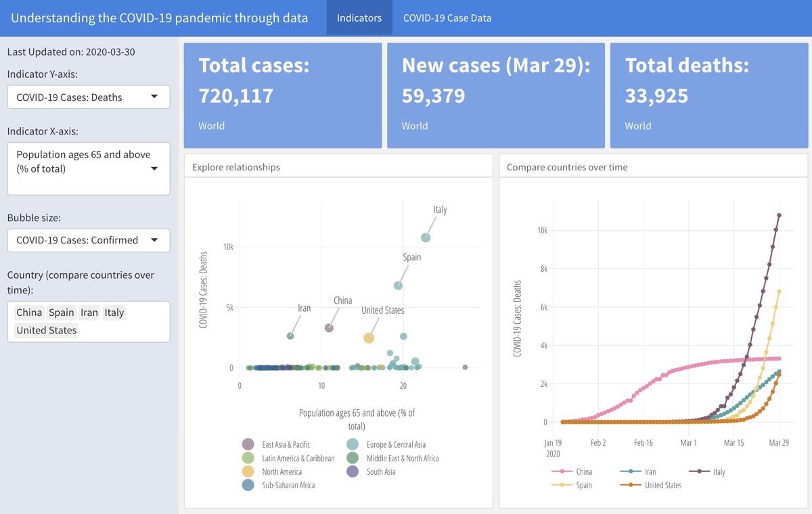Click the Italy bubble in scatter plot

[x=426, y=237]
